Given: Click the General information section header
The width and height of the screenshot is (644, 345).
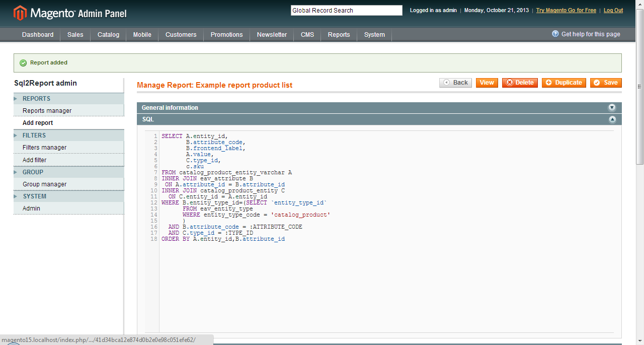Looking at the screenshot, I should 379,108.
